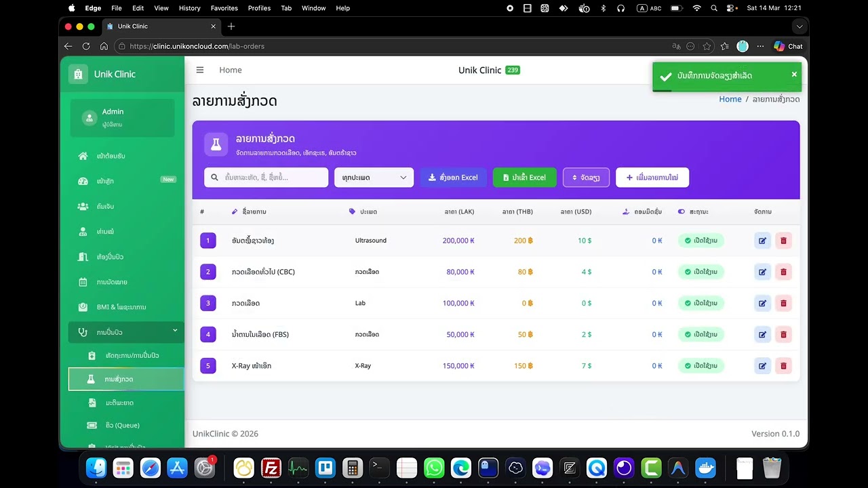
Task: Click the 150 THB price cell
Action: pyautogui.click(x=524, y=366)
